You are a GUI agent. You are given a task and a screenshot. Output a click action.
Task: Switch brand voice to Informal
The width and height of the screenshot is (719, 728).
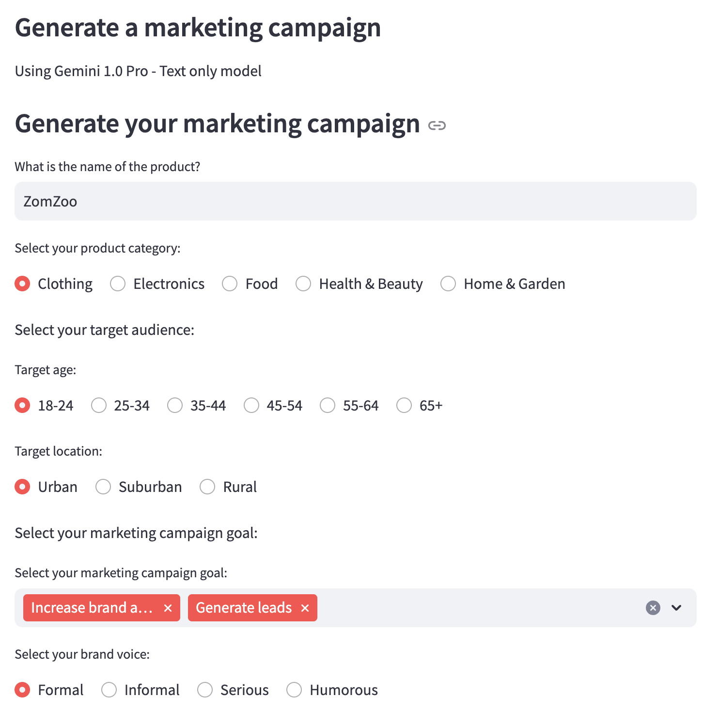(109, 690)
